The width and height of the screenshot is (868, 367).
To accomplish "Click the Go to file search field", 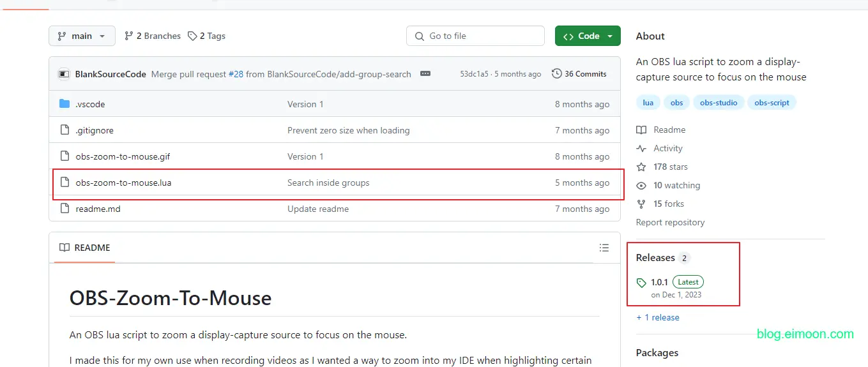I will (475, 36).
